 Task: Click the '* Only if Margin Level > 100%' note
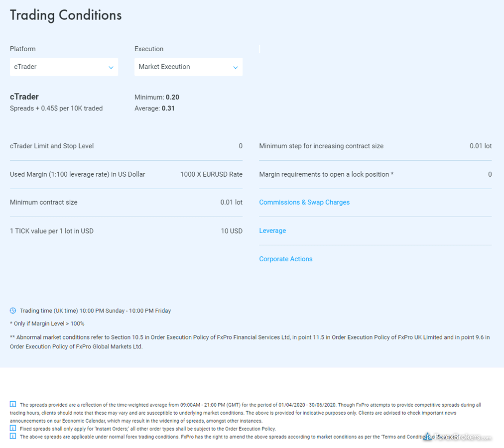pos(47,324)
